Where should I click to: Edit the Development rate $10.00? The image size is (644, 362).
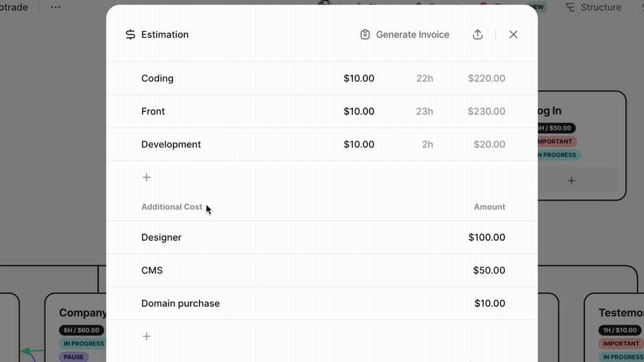coord(359,145)
